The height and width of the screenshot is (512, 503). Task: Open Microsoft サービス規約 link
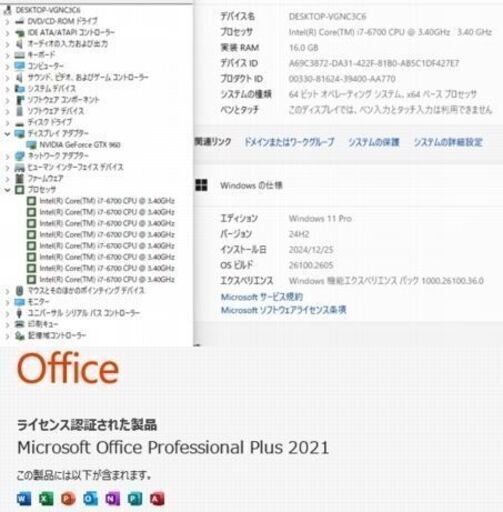(x=262, y=297)
